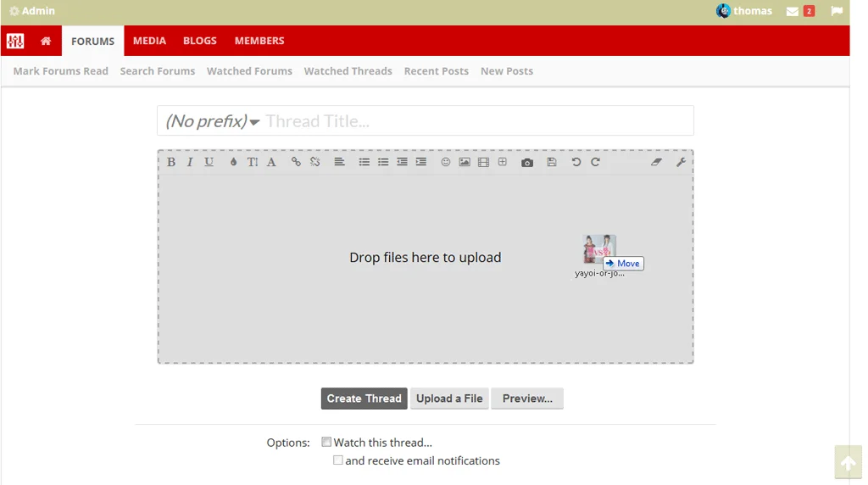Undo last edit in editor
868x485 pixels.
pos(576,162)
